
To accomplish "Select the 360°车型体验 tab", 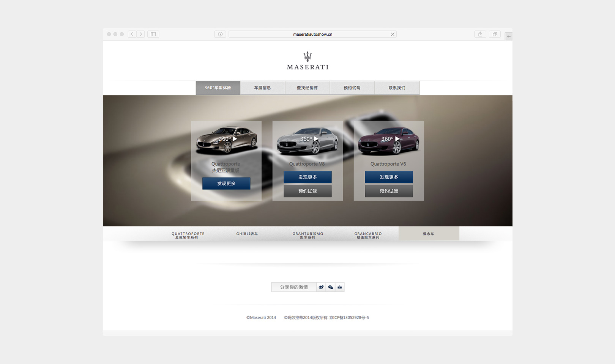I will pos(218,88).
